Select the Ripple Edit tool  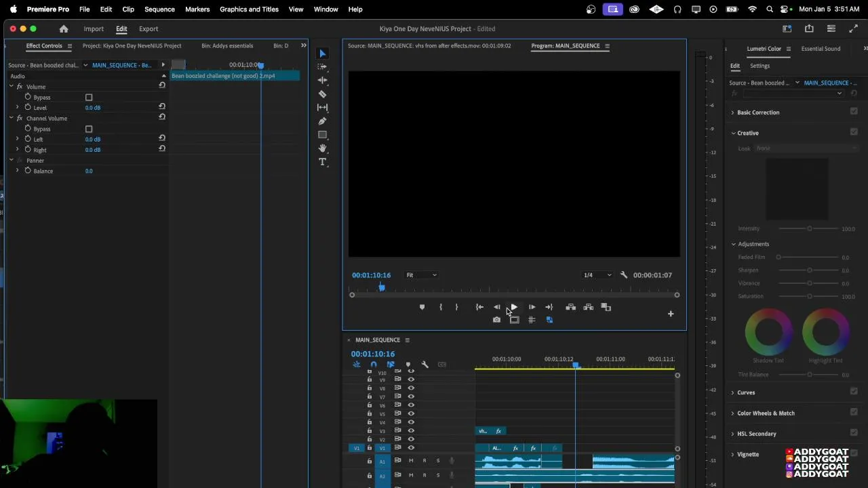coord(322,81)
